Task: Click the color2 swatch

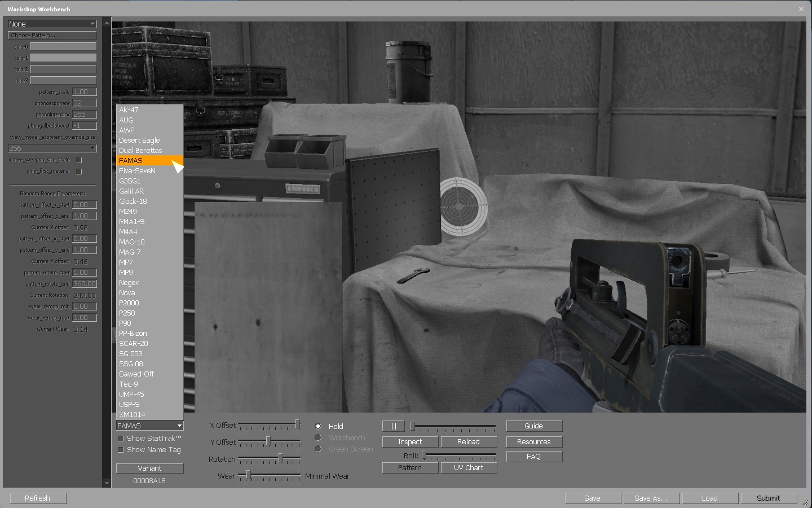Action: click(x=63, y=69)
